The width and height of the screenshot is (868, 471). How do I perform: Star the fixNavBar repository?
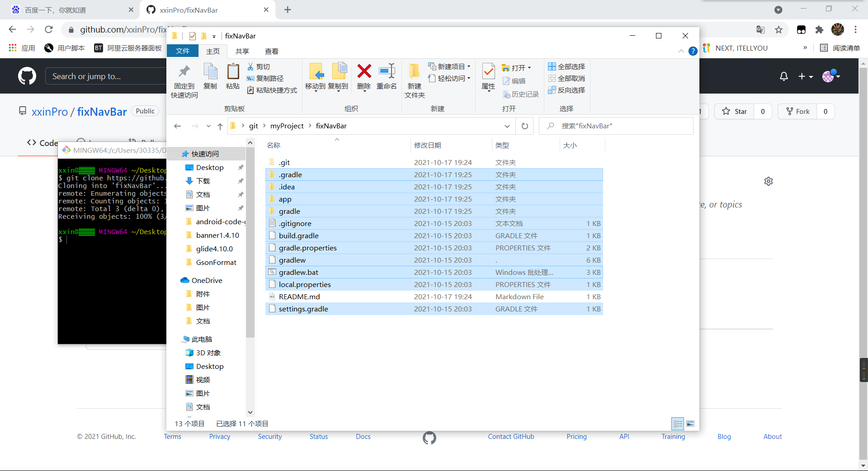(734, 111)
